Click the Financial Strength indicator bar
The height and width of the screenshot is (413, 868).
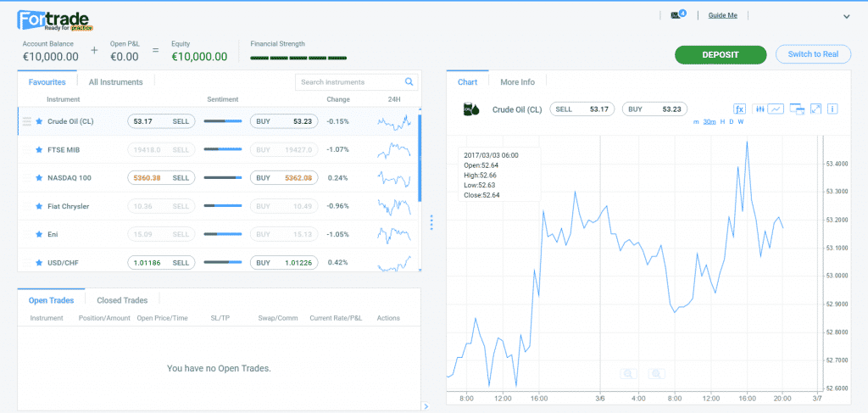tap(298, 58)
